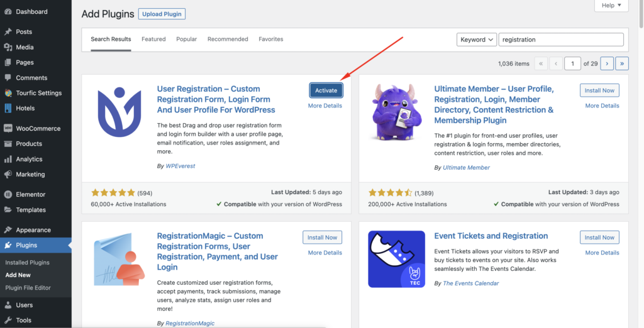Open the Comments bubble icon
Screen dimensions: 644x328
8,77
